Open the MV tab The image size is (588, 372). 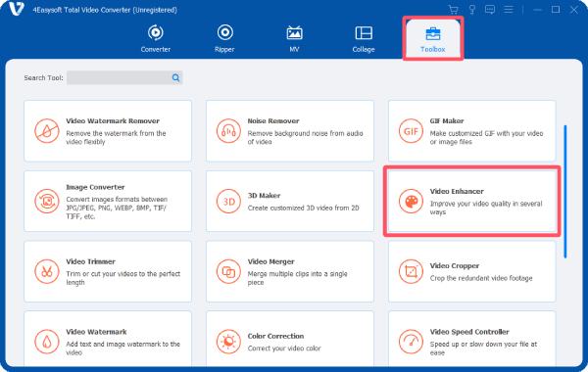pyautogui.click(x=294, y=38)
